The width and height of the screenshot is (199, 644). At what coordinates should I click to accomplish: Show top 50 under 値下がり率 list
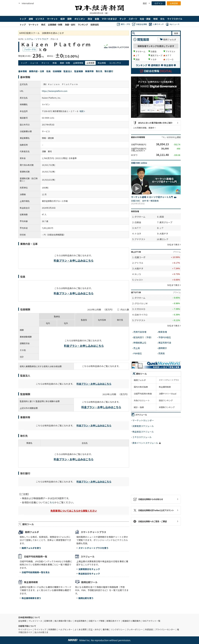pos(174,325)
